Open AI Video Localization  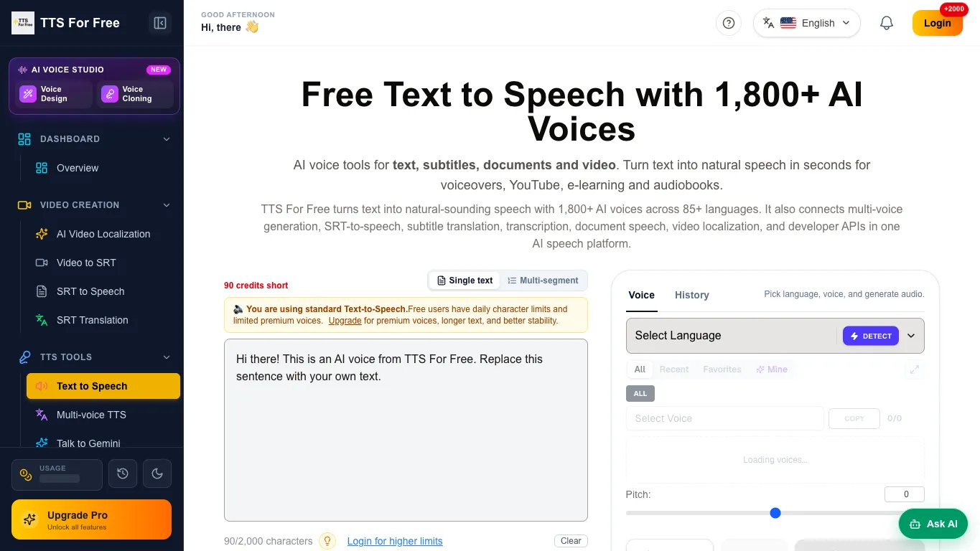coord(103,234)
